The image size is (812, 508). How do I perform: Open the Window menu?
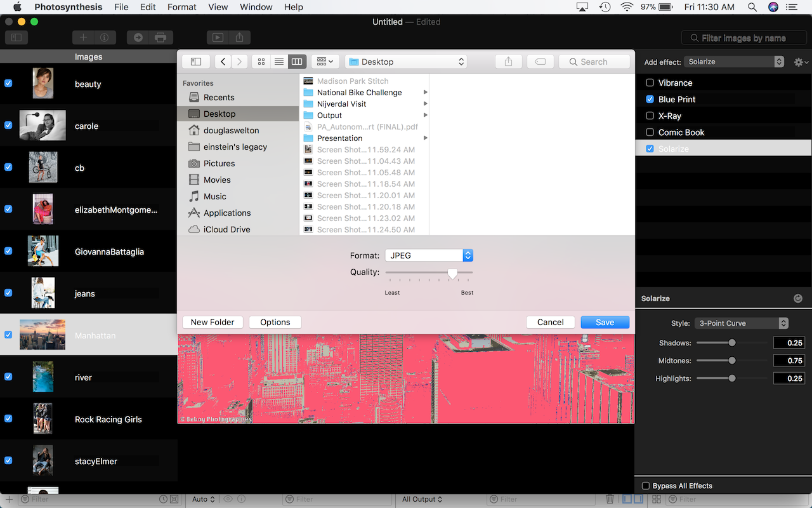tap(256, 7)
